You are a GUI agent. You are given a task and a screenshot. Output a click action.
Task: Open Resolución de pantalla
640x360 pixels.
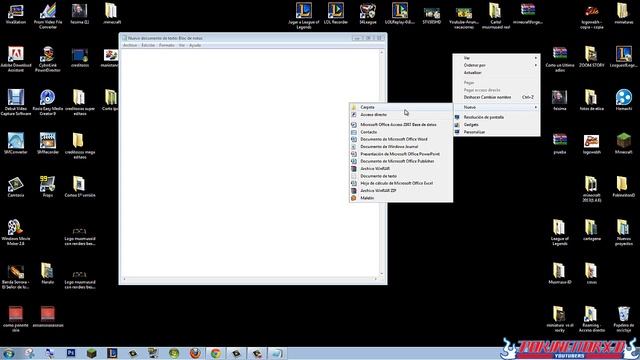click(496, 117)
